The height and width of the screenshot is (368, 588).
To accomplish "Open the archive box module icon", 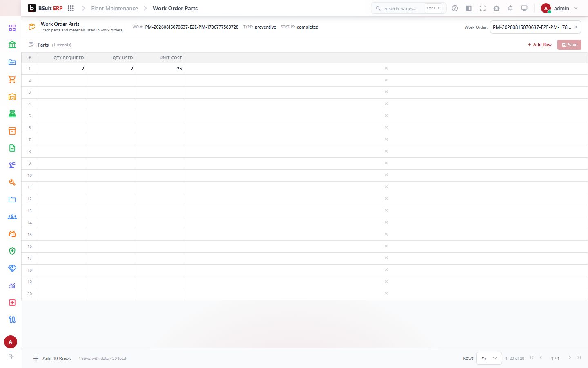I will click(12, 131).
